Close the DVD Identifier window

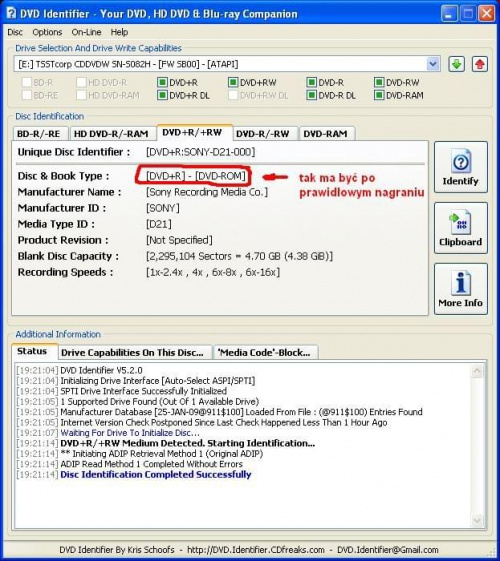(486, 14)
